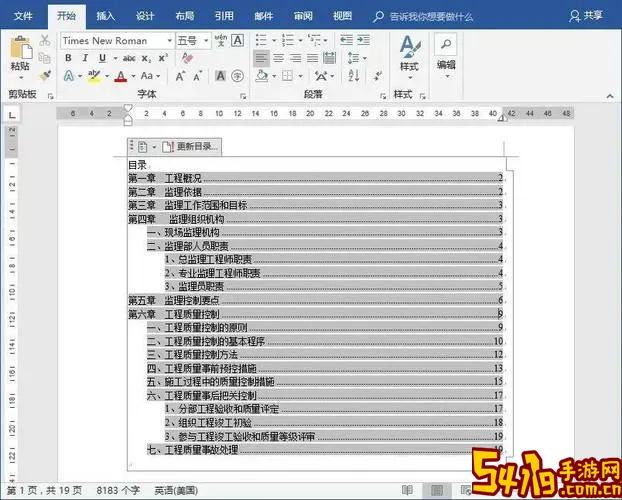Apply red font color
The image size is (622, 500).
pos(121,76)
